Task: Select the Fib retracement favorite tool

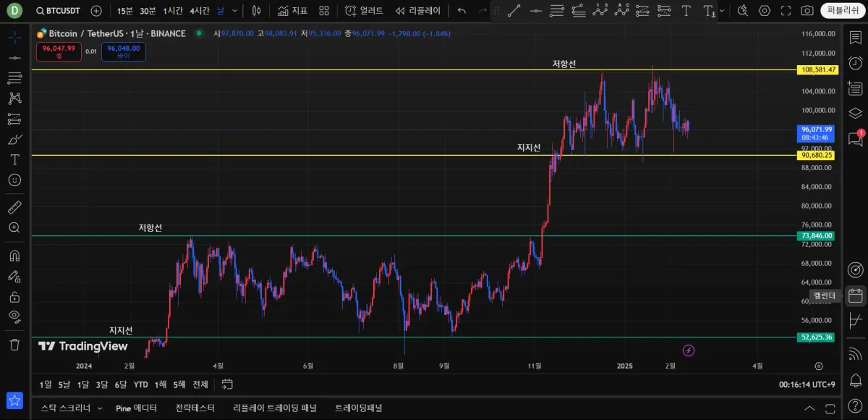Action: tap(556, 11)
